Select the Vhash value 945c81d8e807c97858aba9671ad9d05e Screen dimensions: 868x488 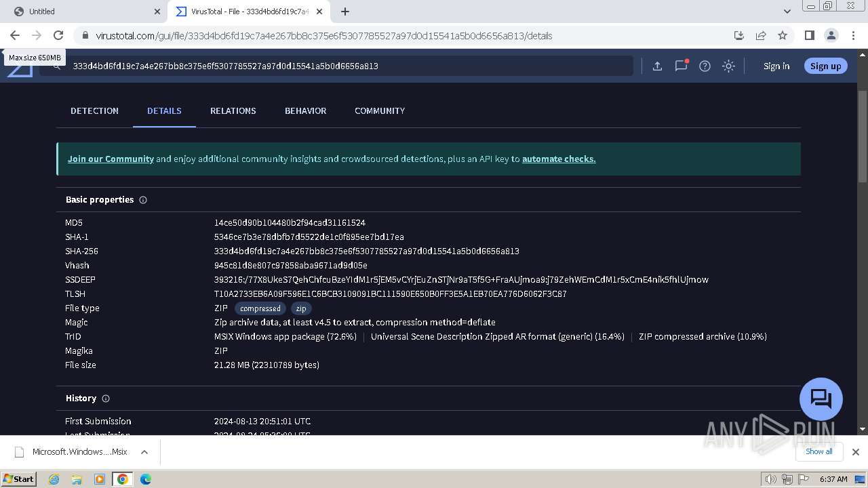click(x=290, y=266)
